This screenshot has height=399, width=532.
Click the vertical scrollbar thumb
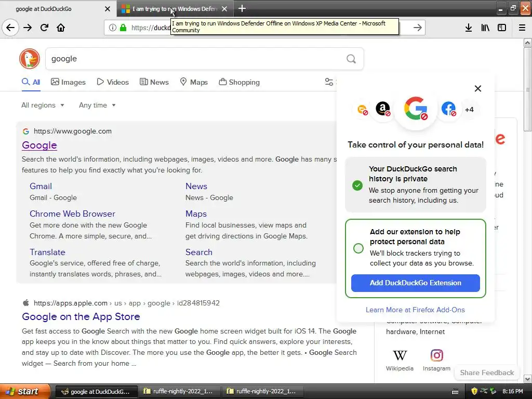(527, 89)
